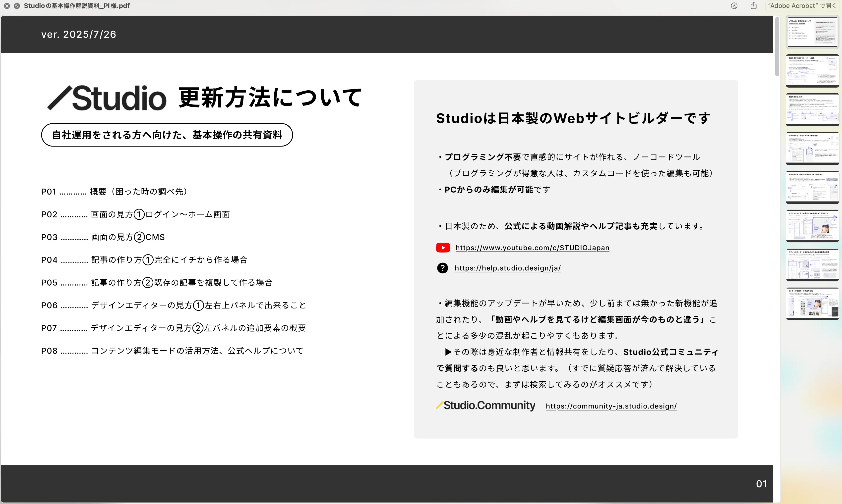Select page 8 thumbnail コンテンツ編集モード
Viewport: 842px width, 504px height.
pos(812,303)
